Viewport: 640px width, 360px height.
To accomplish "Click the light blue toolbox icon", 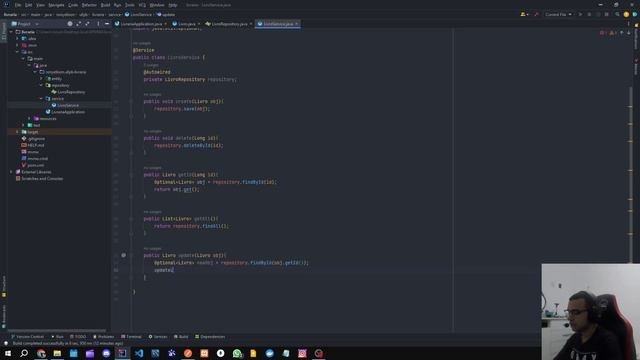I will click(x=635, y=14).
